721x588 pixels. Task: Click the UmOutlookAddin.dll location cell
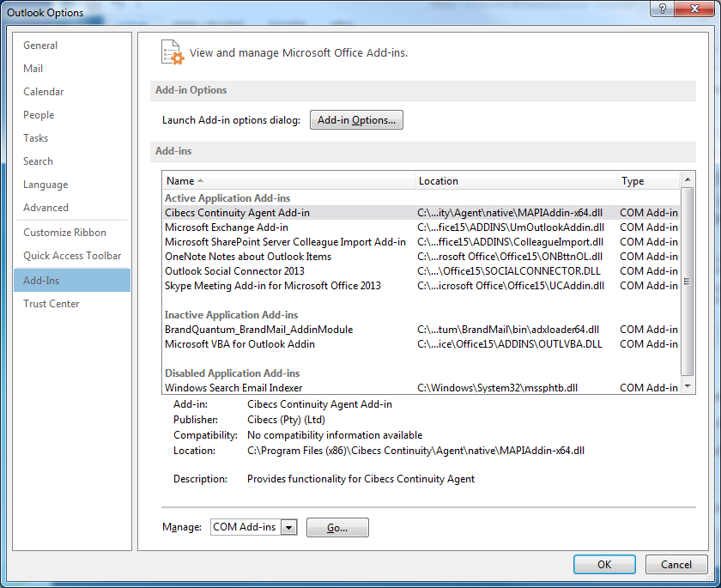point(511,227)
